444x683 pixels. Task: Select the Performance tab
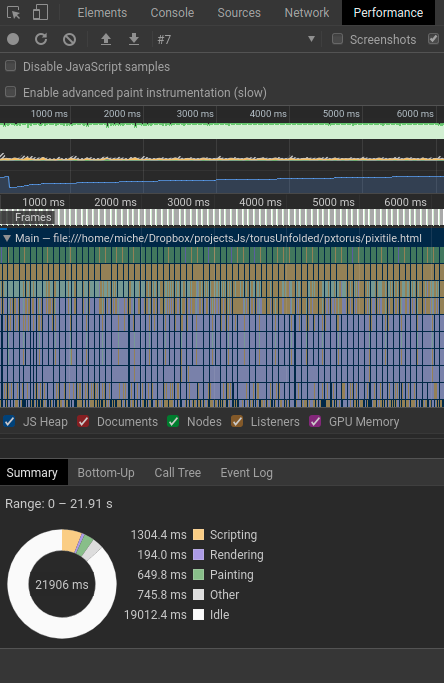point(388,13)
